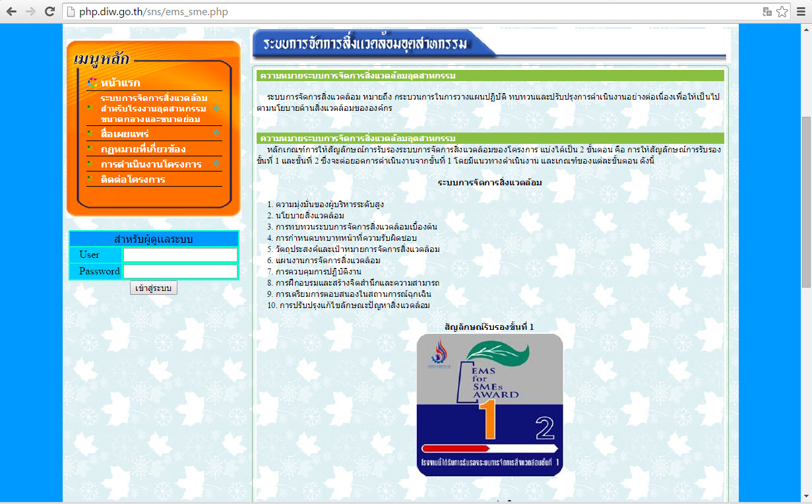This screenshot has height=504, width=812.
Task: Bookmark this page with star icon
Action: coord(782,12)
